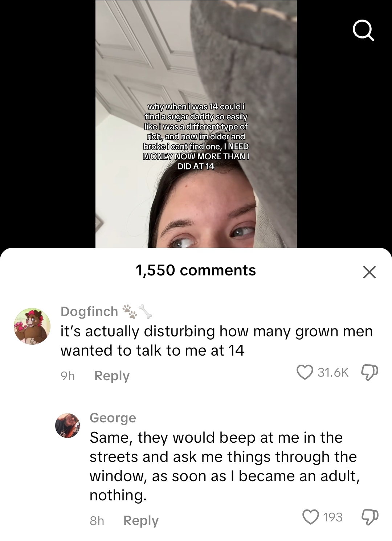Open search with the magnifying glass icon
392x541 pixels.
point(363,30)
